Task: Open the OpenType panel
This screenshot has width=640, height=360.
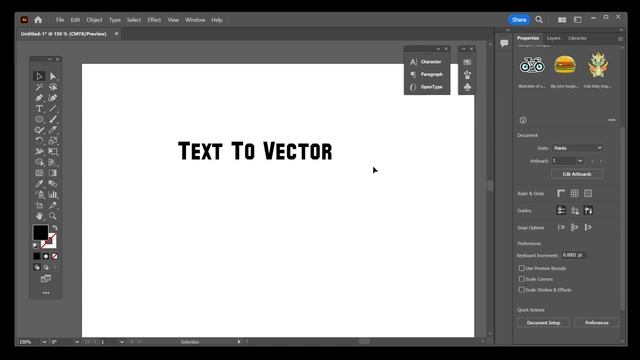Action: [427, 87]
